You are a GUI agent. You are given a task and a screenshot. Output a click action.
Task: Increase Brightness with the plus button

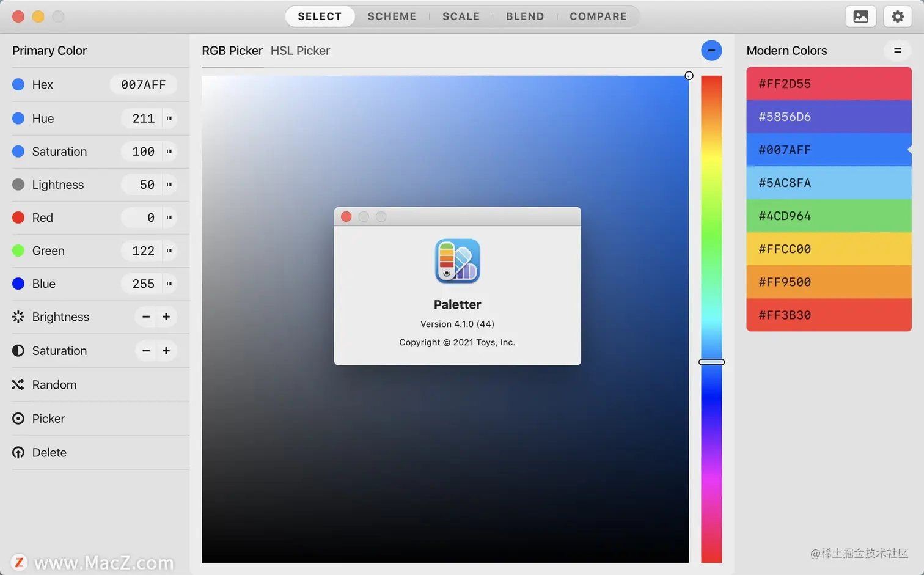tap(166, 317)
